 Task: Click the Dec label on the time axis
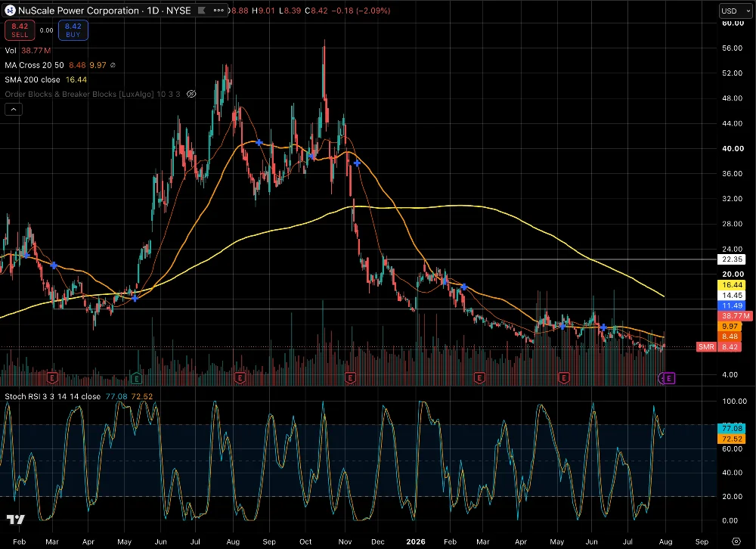coord(377,541)
